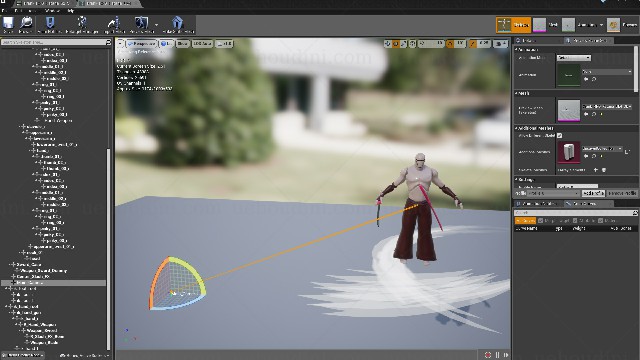Open the Perspective view dropdown
640x360 pixels.
tap(142, 43)
